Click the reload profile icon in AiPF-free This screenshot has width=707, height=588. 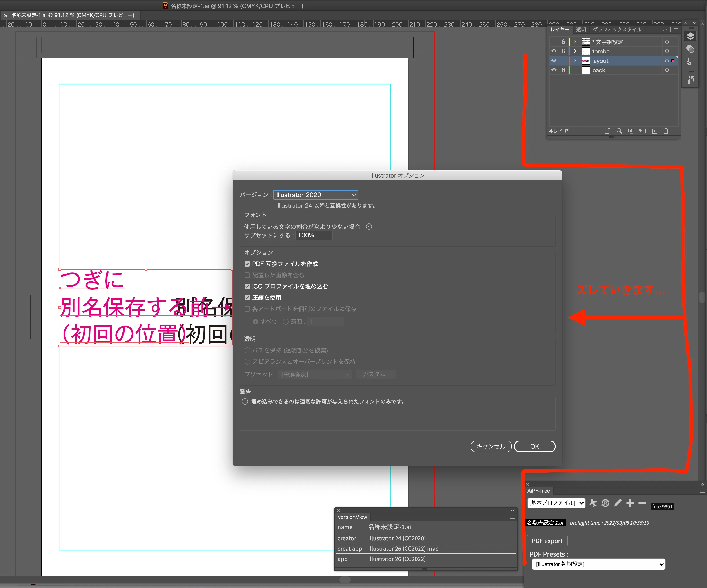(x=605, y=503)
